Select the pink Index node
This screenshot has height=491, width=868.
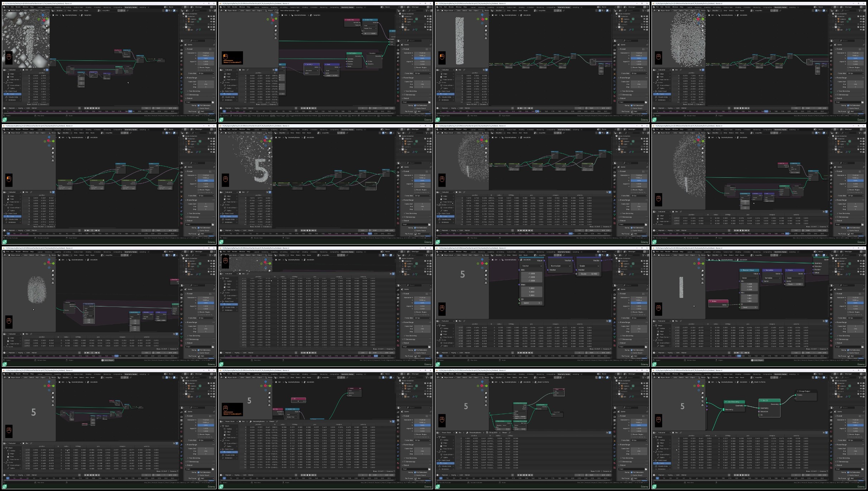718,301
